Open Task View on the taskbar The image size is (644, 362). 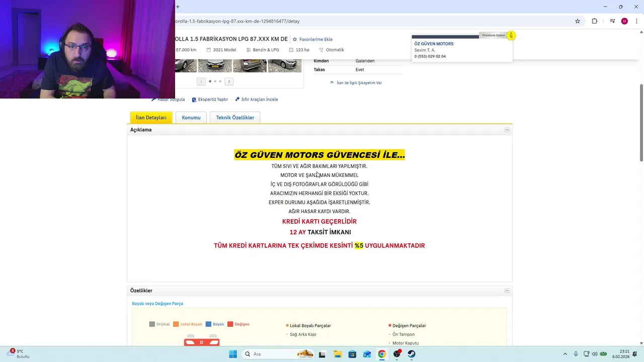tap(322, 354)
